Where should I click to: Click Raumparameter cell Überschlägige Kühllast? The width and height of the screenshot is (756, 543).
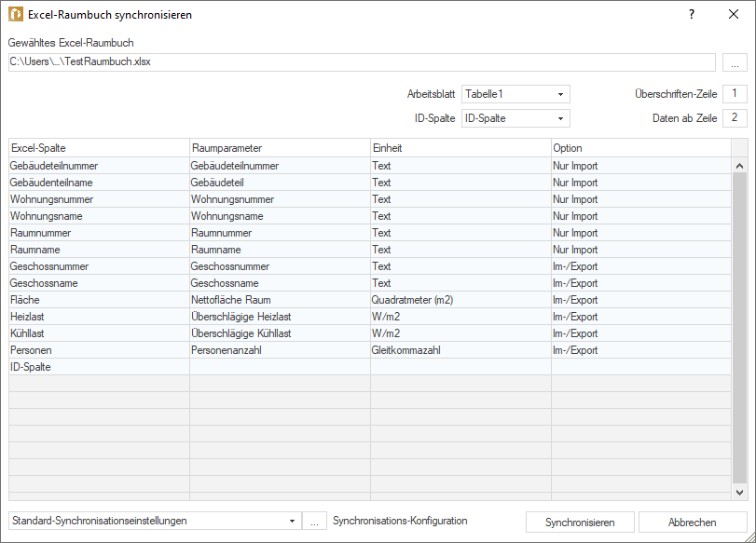pyautogui.click(x=280, y=333)
